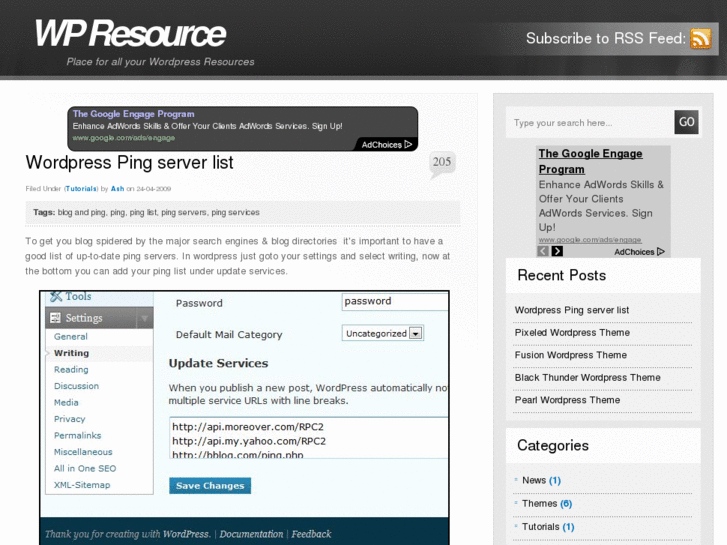Open the Tutorials category in sidebar
This screenshot has height=545, width=727.
point(541,527)
